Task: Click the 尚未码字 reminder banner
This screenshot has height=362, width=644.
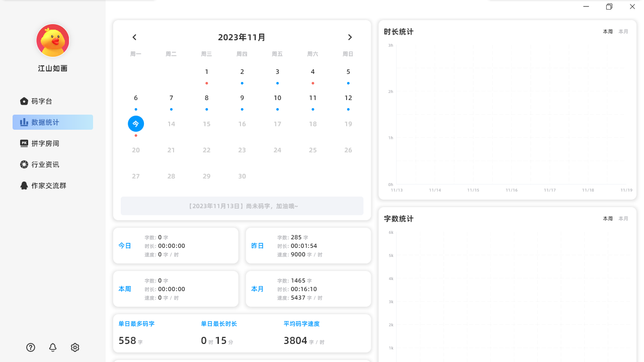Action: (242, 206)
